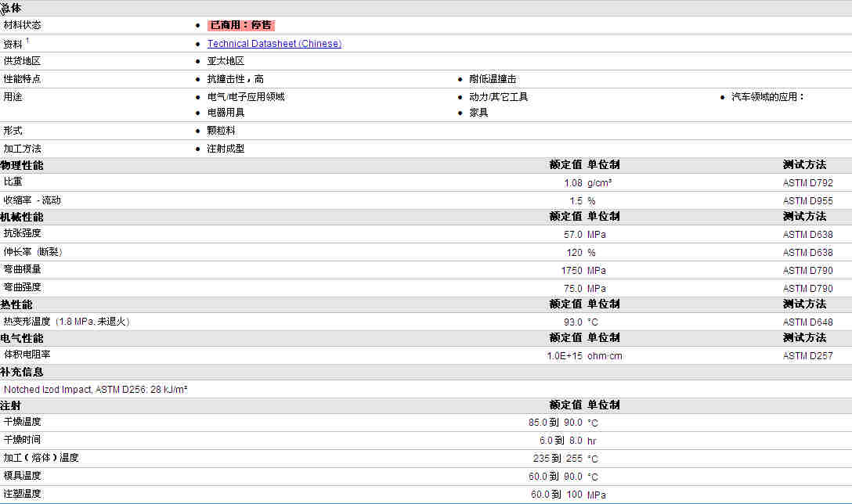Click the 材料状态 row label
Image resolution: width=852 pixels, height=504 pixels.
tap(22, 25)
